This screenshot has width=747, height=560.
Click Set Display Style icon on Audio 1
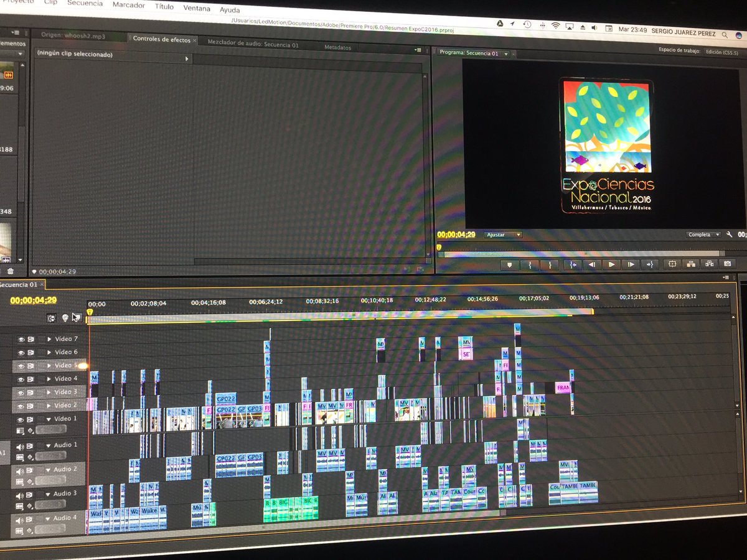pos(19,457)
